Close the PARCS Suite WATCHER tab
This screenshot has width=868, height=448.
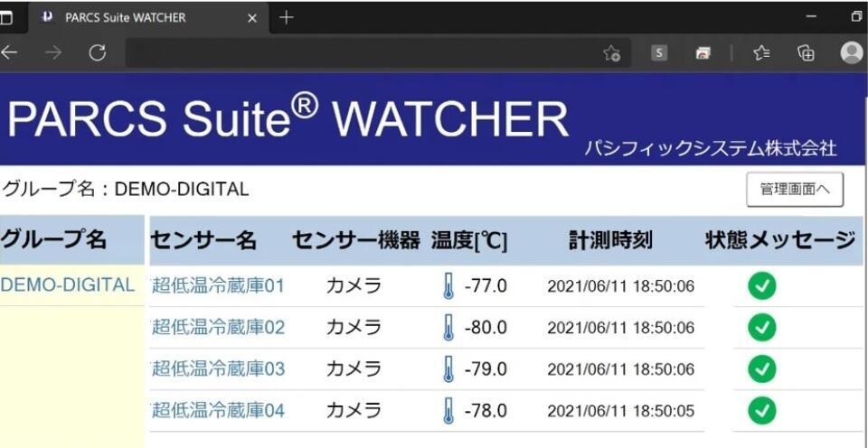click(252, 18)
